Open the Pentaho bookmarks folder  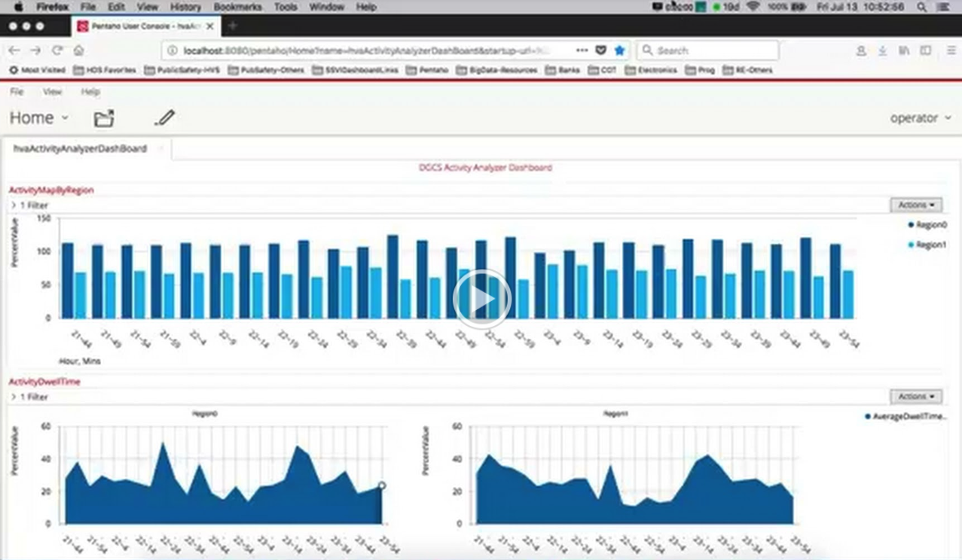point(426,70)
